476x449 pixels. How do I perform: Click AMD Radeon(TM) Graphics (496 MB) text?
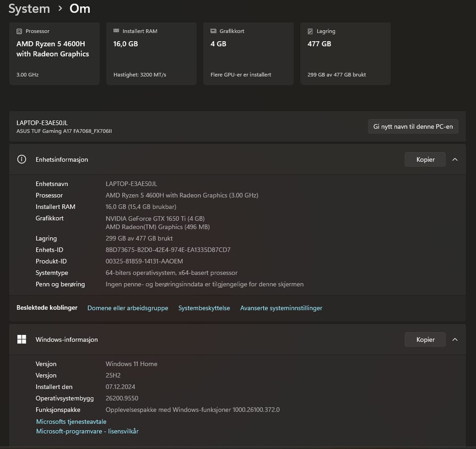pyautogui.click(x=158, y=227)
